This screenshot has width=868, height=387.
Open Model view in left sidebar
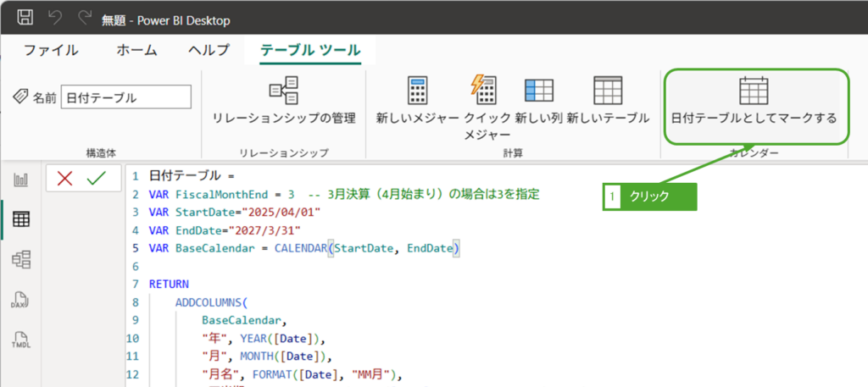(21, 259)
